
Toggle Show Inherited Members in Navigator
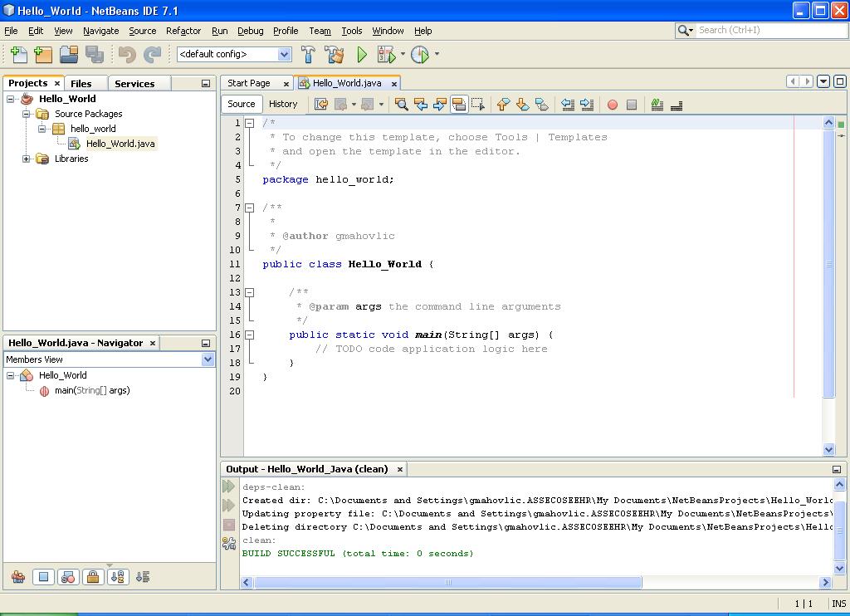pos(17,577)
